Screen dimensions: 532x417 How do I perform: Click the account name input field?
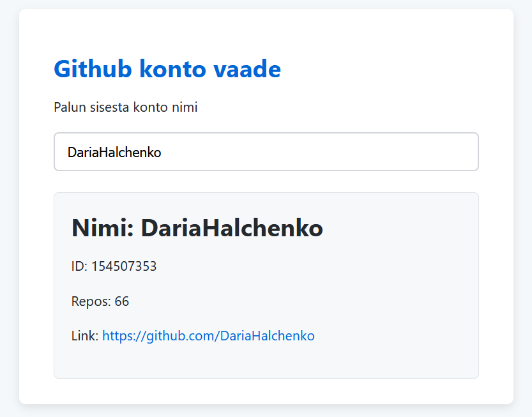266,152
